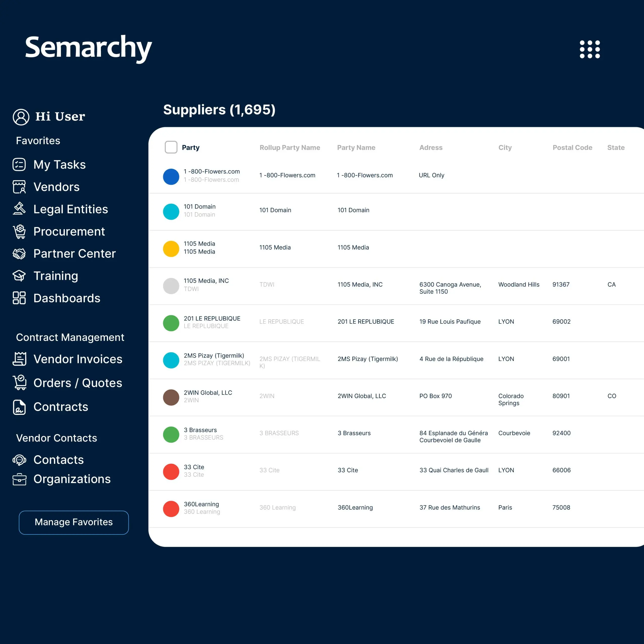Click 'PO Box 970' address cell
This screenshot has width=644, height=644.
coord(436,396)
